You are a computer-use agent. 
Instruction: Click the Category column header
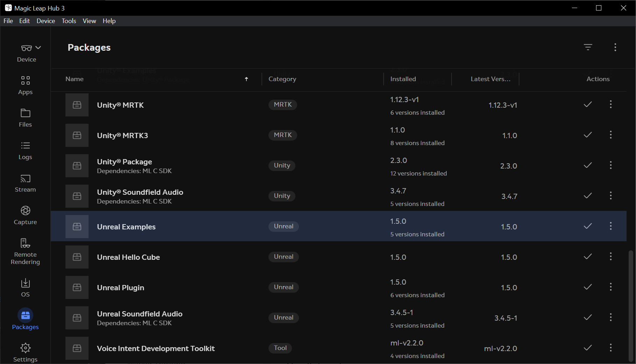pyautogui.click(x=282, y=79)
